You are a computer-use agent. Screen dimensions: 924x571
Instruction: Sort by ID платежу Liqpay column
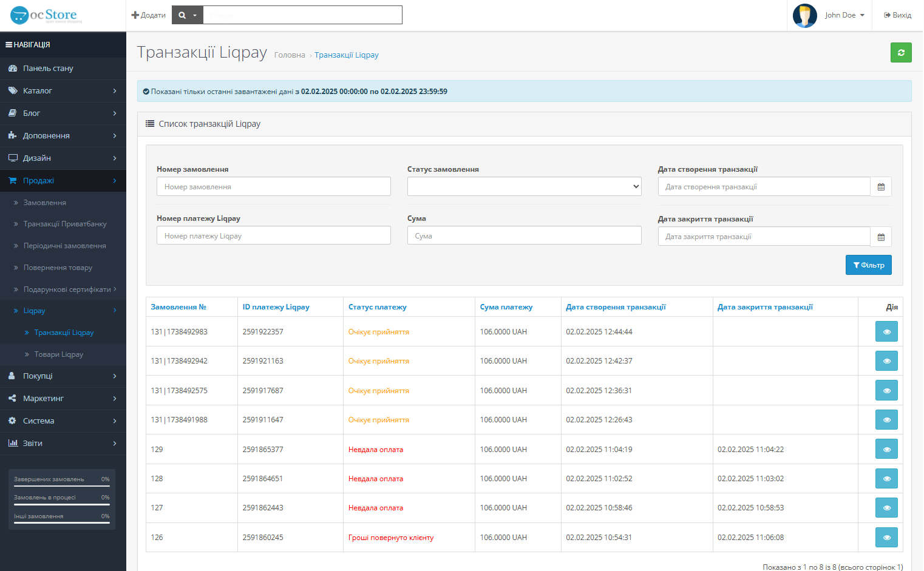coord(276,307)
